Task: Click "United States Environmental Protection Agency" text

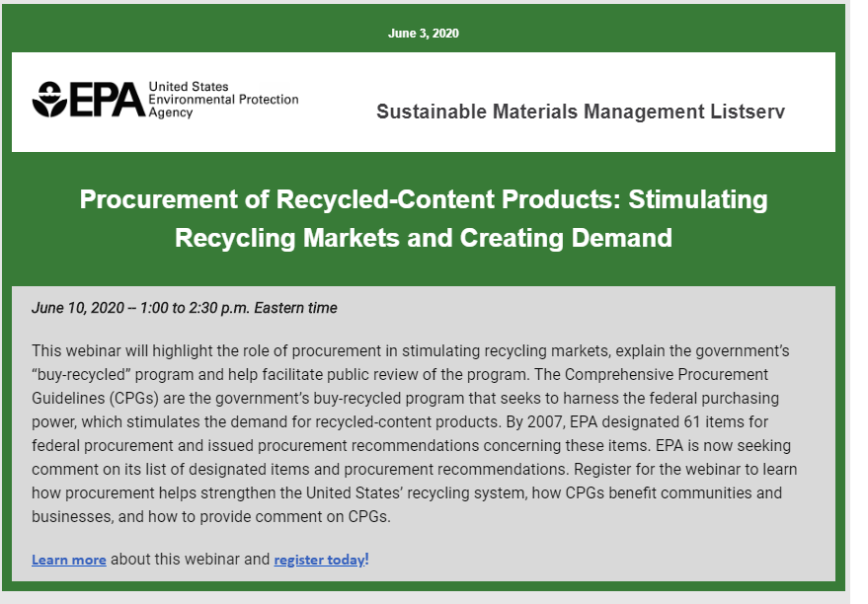Action: [222, 100]
